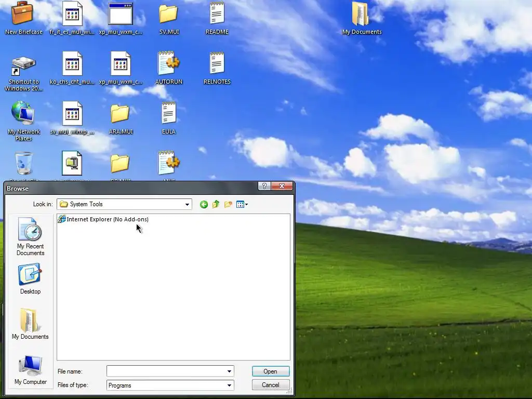Click the Help question mark button
The image size is (532, 399).
pos(264,186)
